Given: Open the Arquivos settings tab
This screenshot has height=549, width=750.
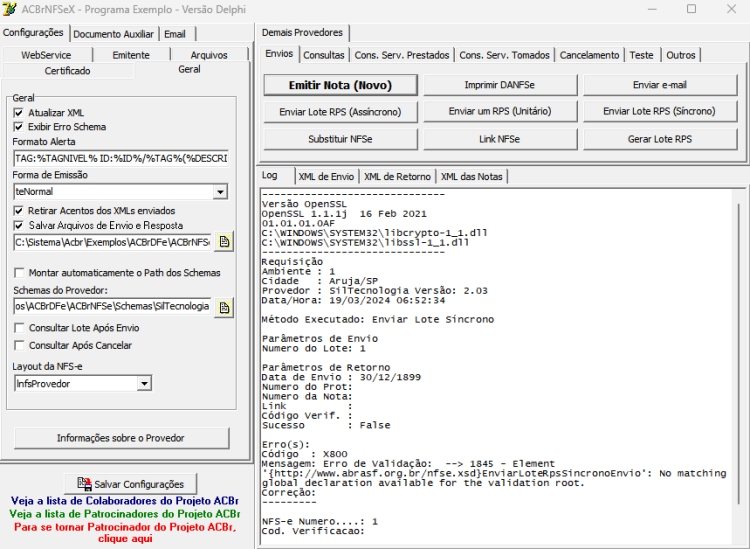Looking at the screenshot, I should click(209, 55).
